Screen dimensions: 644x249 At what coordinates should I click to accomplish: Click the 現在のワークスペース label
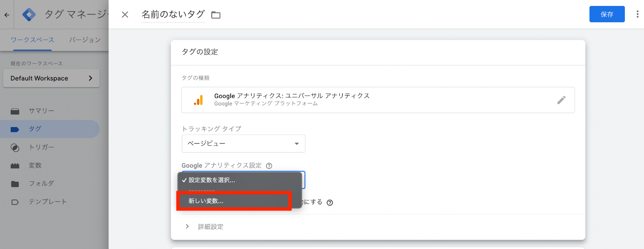[37, 64]
